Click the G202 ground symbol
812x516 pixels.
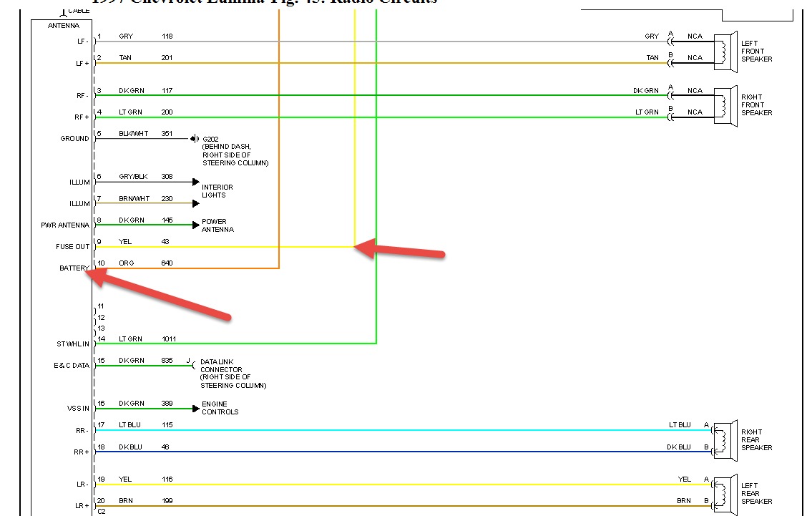click(x=195, y=138)
